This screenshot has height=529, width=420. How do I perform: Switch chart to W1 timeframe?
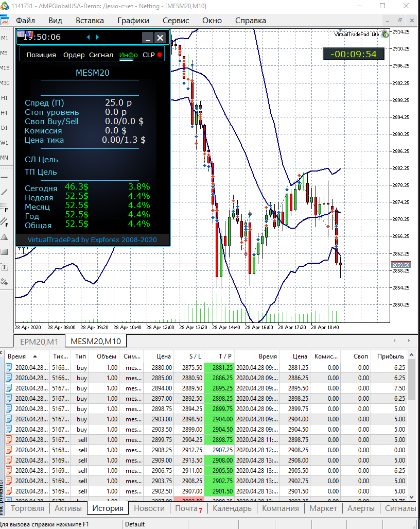tap(4, 143)
